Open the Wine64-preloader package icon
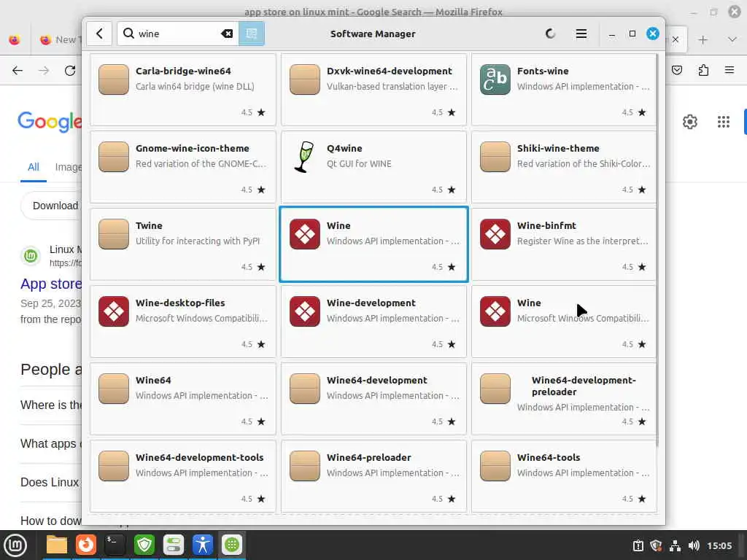Screen dimensions: 747x560 pos(304,466)
